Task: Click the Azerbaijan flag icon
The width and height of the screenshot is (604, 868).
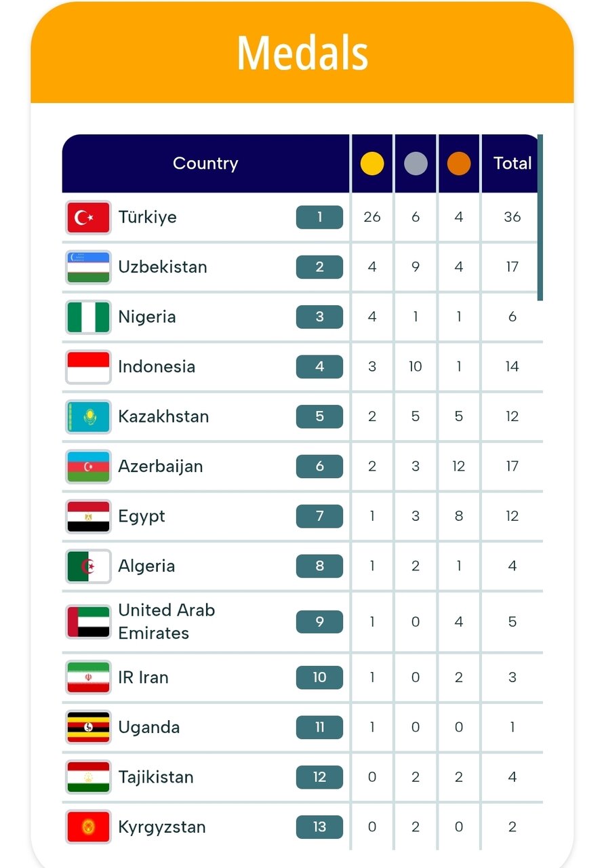Action: click(x=88, y=467)
